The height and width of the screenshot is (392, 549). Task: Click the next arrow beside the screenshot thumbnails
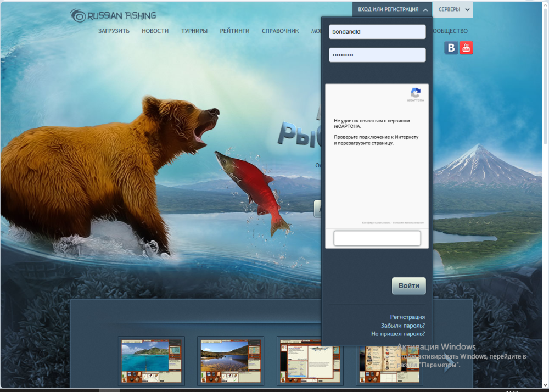coord(449,363)
